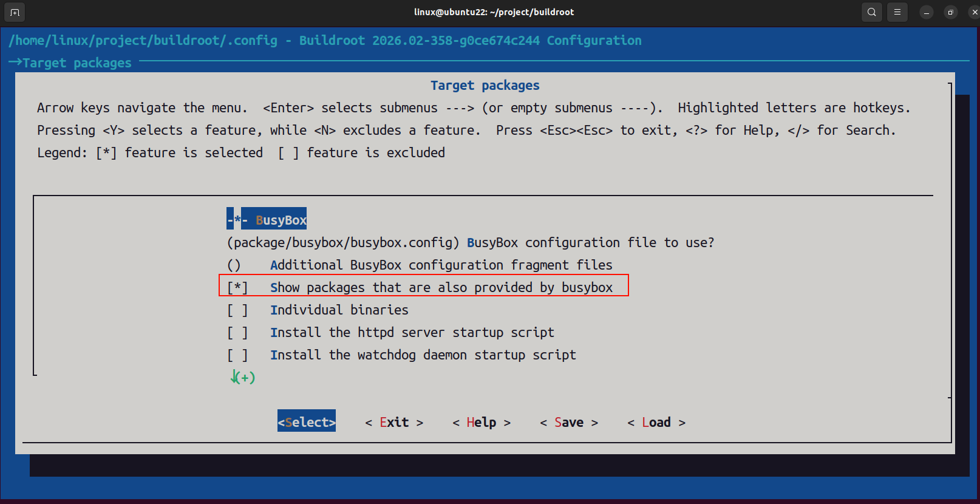Screen dimensions: 980x504
Task: Select the BusyBox menu entry
Action: click(x=267, y=220)
